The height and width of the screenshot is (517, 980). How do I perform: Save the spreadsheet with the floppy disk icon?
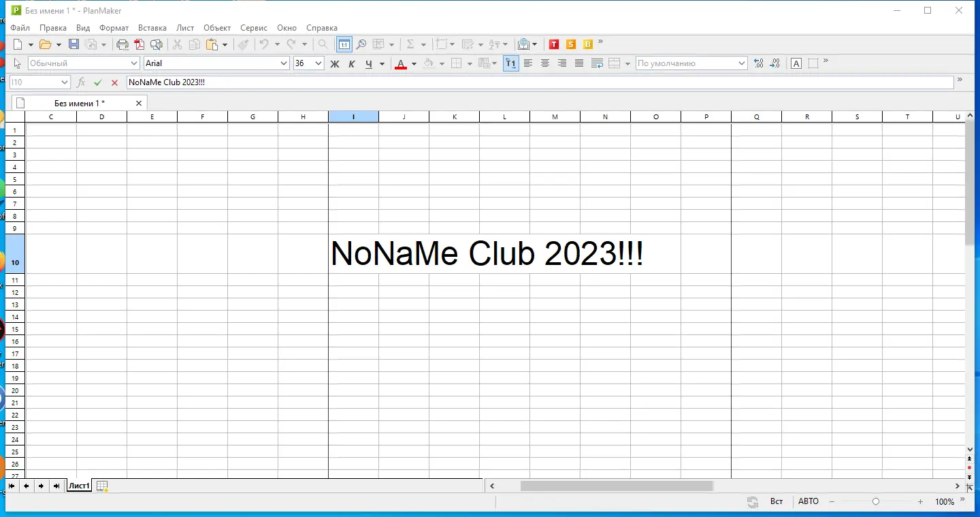click(74, 44)
